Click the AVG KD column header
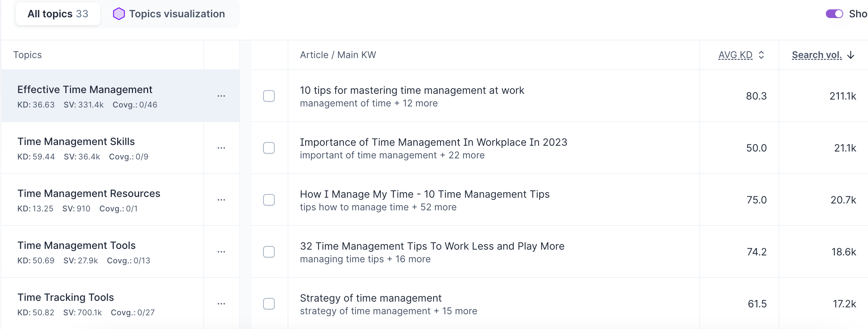The image size is (868, 329). click(735, 55)
